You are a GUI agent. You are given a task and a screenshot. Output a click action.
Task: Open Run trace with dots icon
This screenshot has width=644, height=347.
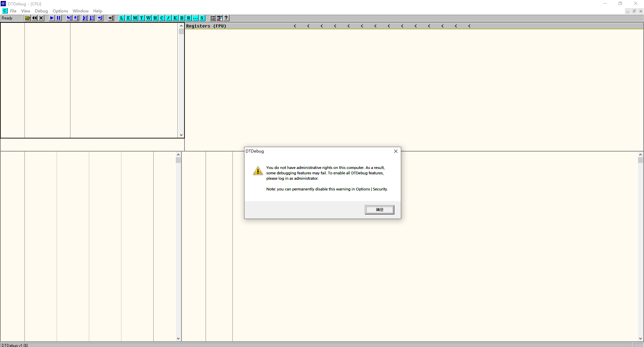tap(196, 18)
